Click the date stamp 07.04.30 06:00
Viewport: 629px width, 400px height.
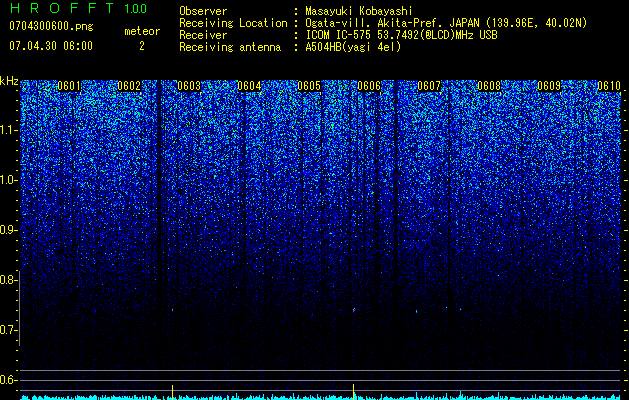pyautogui.click(x=51, y=46)
